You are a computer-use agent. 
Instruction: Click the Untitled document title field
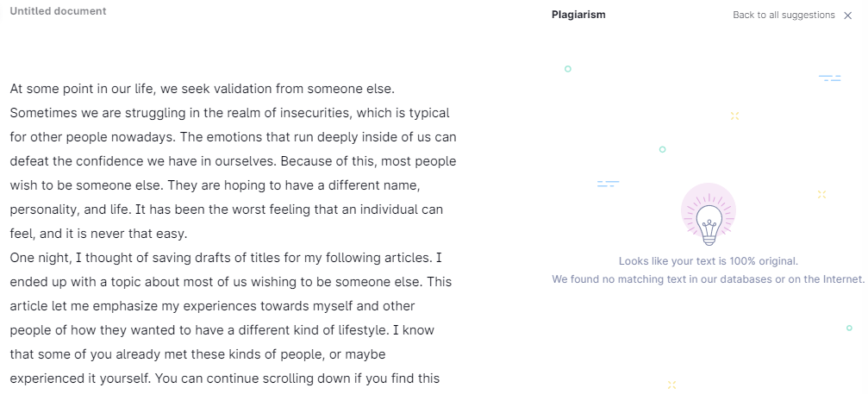(58, 11)
